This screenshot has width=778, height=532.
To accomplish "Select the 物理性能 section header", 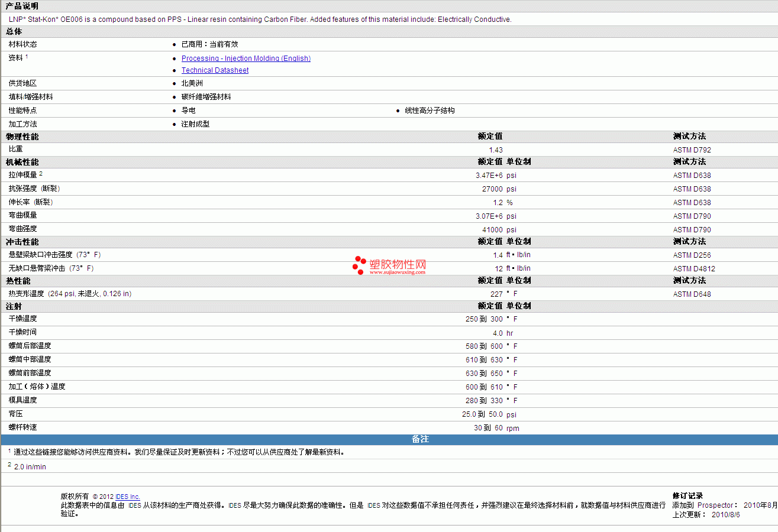I will point(22,137).
